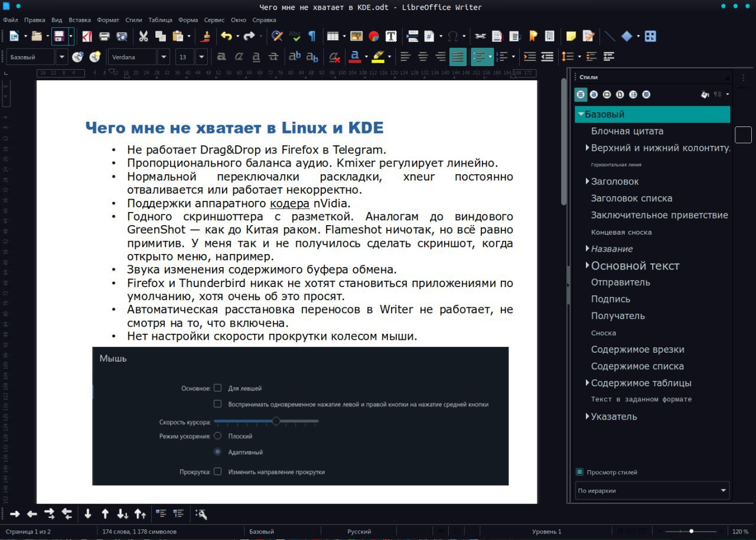
Task: Uncheck the Просмотр стилей checkbox
Action: [579, 472]
